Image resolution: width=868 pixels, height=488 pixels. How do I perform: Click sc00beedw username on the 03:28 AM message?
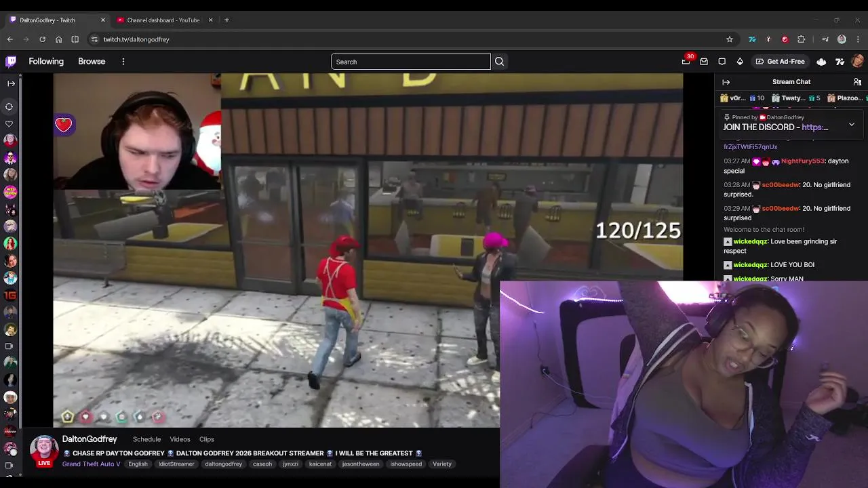pos(779,185)
